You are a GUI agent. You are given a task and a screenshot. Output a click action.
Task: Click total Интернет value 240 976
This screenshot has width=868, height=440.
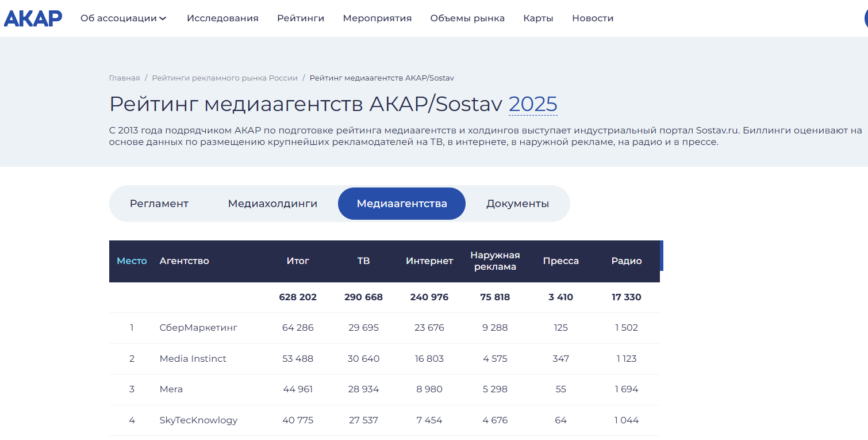[429, 297]
